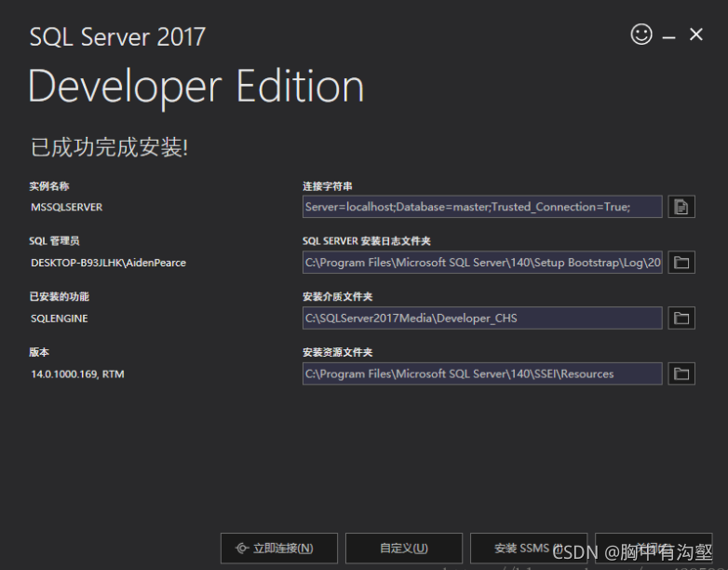
Task: Select the SQLENGINE installed feature text
Action: 59,319
